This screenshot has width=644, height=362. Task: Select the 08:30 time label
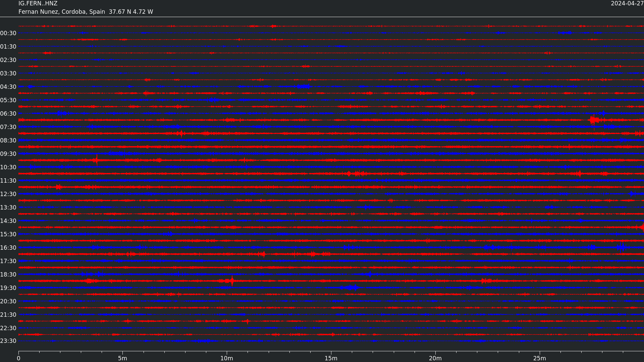click(x=8, y=140)
